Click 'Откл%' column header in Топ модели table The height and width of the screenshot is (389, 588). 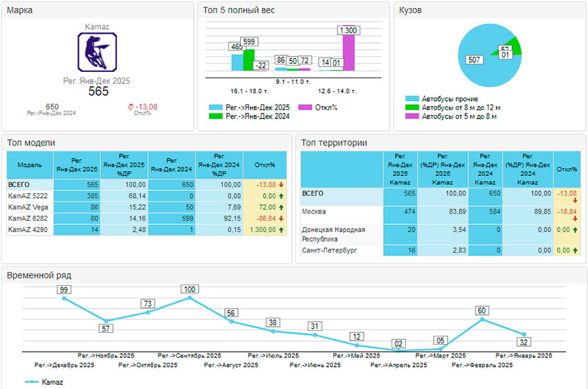264,165
